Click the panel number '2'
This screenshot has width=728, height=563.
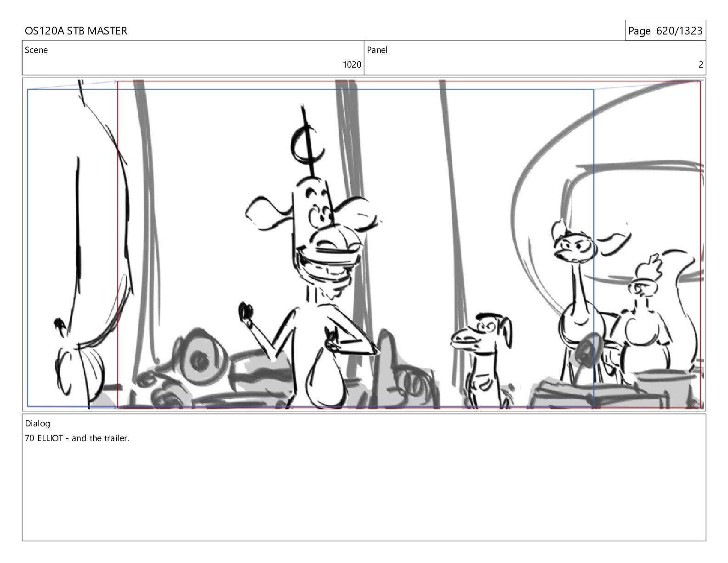coord(700,65)
